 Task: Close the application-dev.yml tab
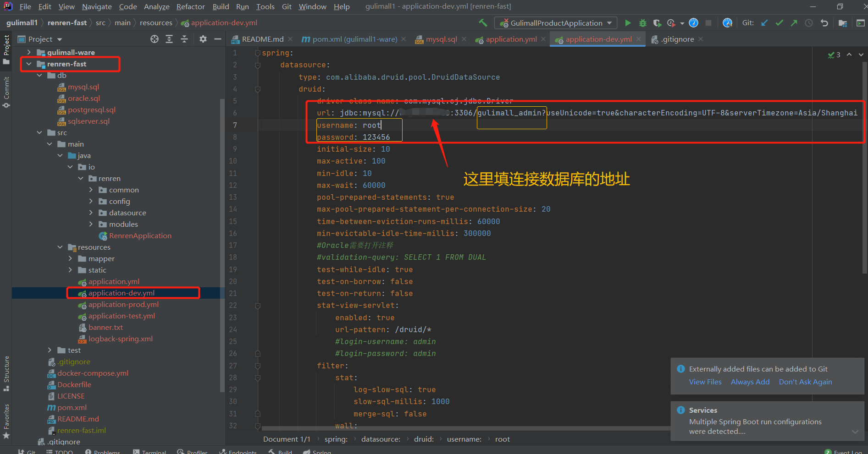(639, 39)
